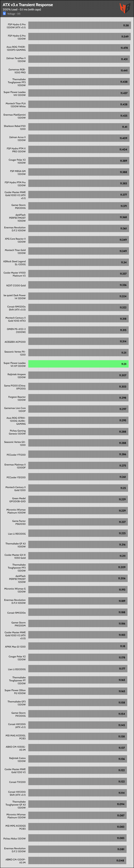This screenshot has width=134, height=868.
Task: Select the Corsair RM1200e bar
Action: (x=78, y=612)
